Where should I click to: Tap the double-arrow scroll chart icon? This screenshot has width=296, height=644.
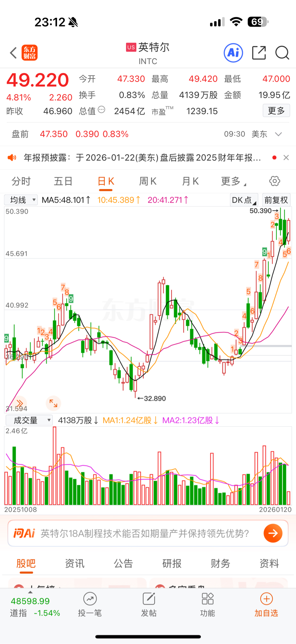(20, 403)
